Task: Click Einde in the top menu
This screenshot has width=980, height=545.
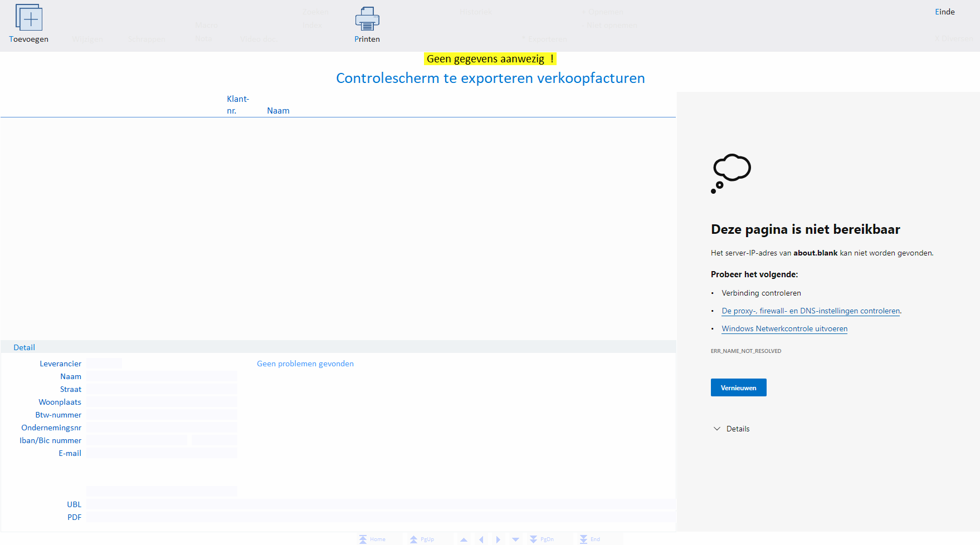Action: (944, 12)
